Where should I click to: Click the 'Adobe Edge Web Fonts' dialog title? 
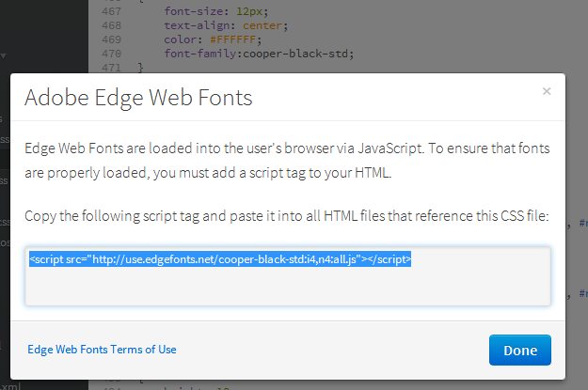pos(138,98)
